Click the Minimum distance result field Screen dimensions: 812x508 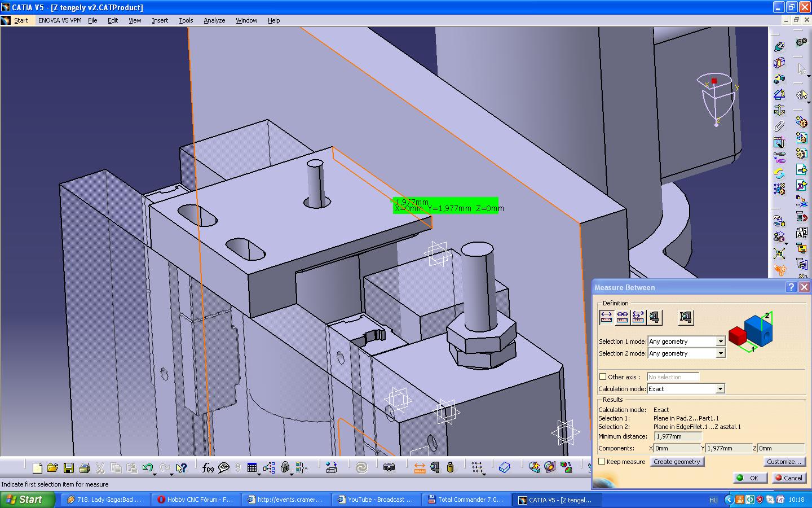(678, 436)
